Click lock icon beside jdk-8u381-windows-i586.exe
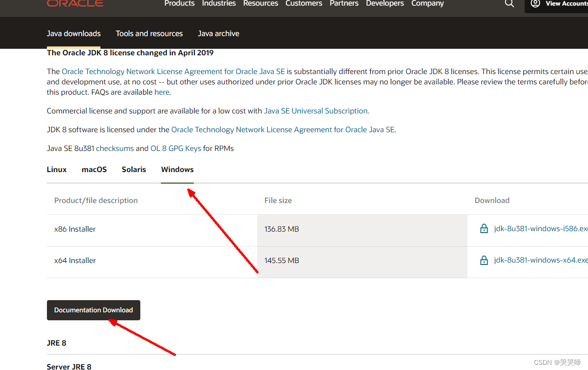Screen dimensions: 588x370 484,229
